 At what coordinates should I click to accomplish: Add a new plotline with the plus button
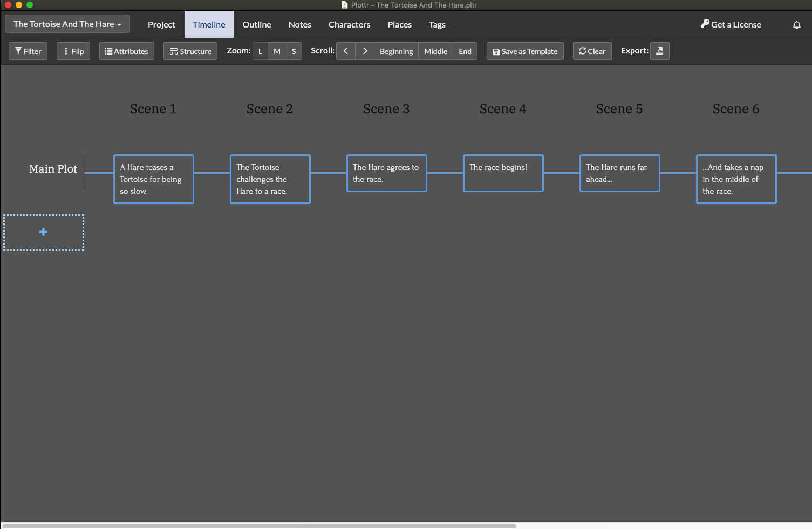click(x=43, y=232)
